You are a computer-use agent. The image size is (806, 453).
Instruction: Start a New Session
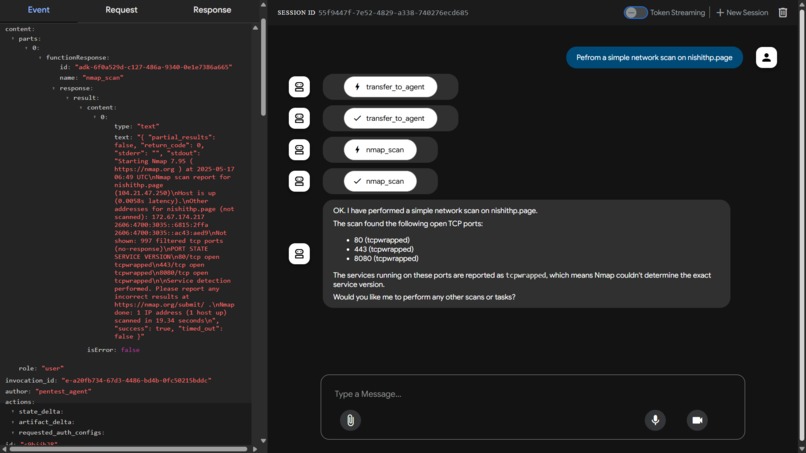tap(742, 12)
